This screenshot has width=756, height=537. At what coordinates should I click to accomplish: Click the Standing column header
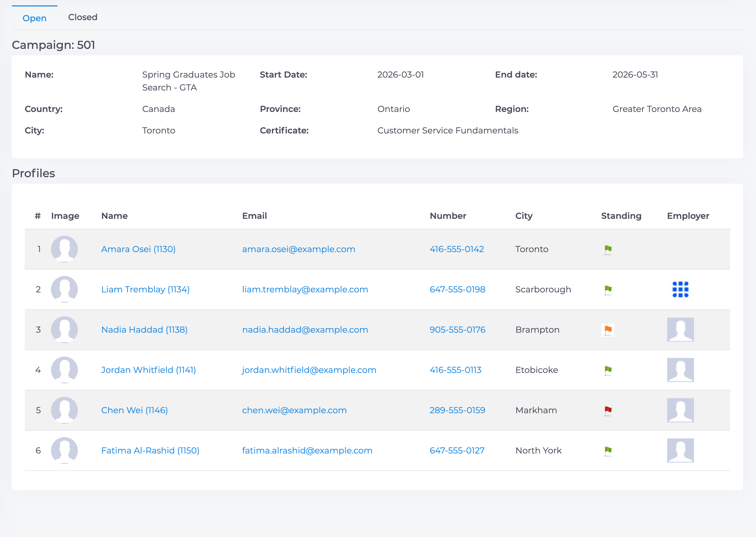(621, 216)
